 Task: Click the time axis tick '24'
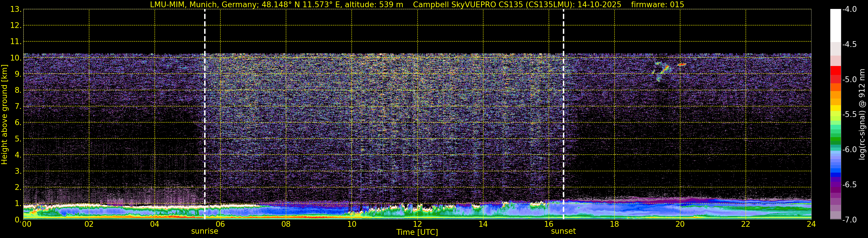(811, 224)
